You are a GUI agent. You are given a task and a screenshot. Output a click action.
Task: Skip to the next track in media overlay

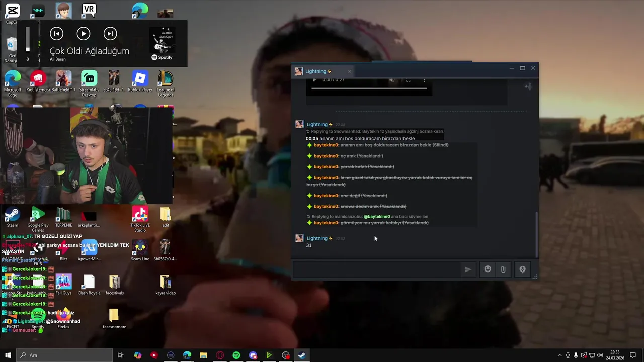[110, 34]
